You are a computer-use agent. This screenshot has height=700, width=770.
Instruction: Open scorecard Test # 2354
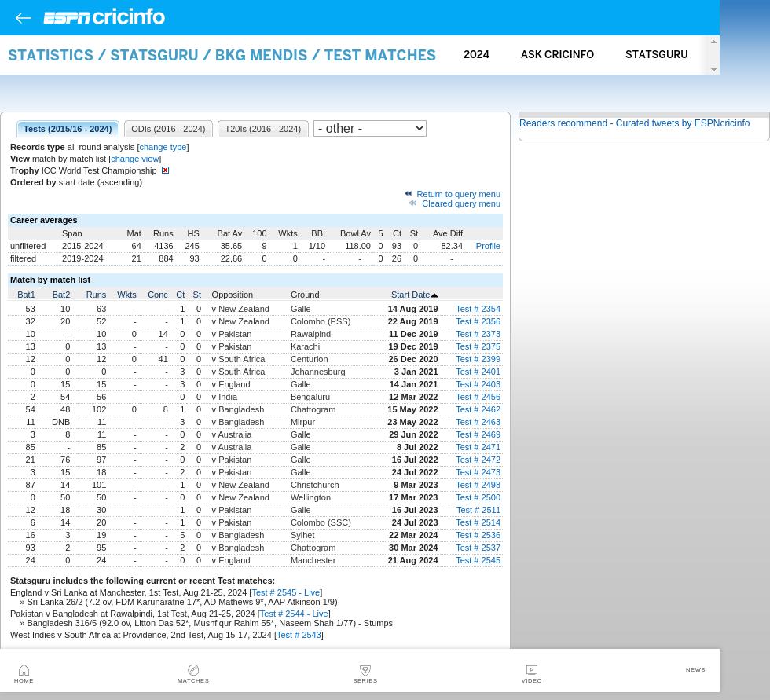click(x=478, y=310)
